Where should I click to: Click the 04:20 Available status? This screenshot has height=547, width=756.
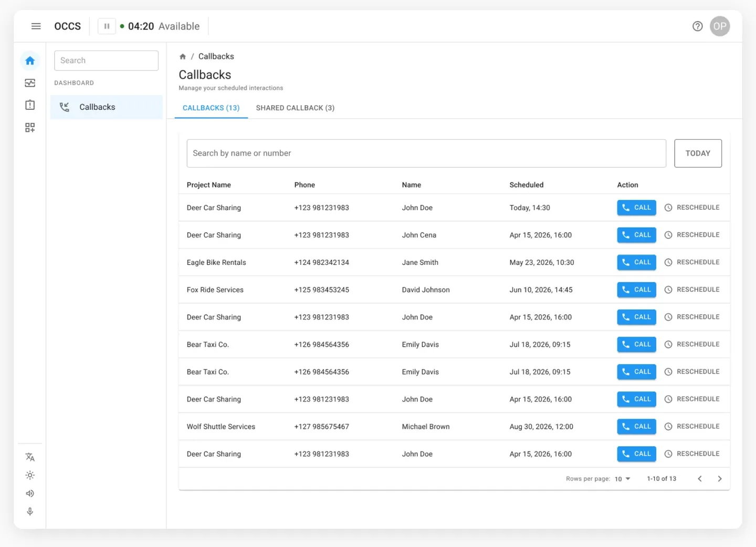point(160,26)
